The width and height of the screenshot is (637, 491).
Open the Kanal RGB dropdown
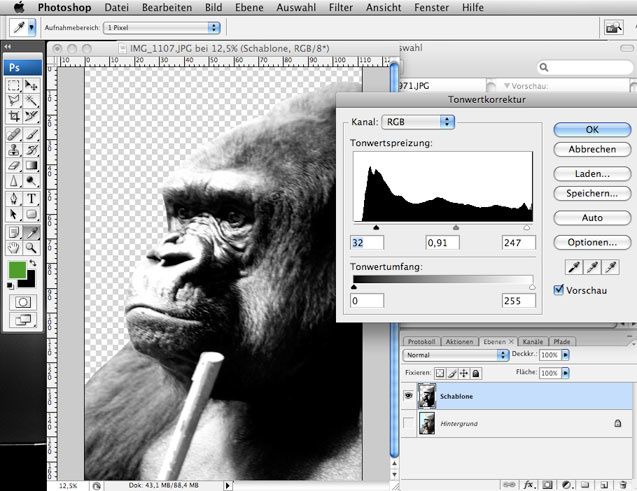(x=417, y=122)
